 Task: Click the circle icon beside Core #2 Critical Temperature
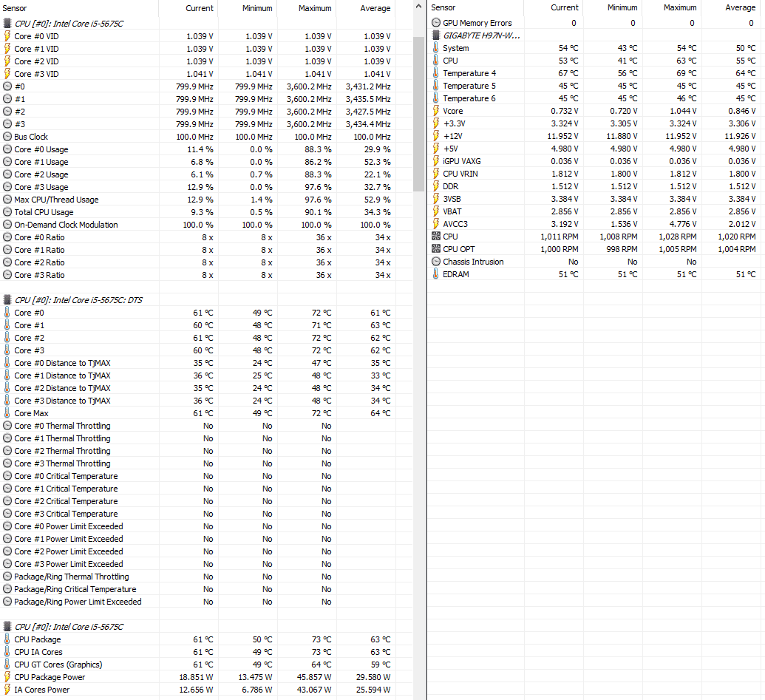click(x=7, y=501)
